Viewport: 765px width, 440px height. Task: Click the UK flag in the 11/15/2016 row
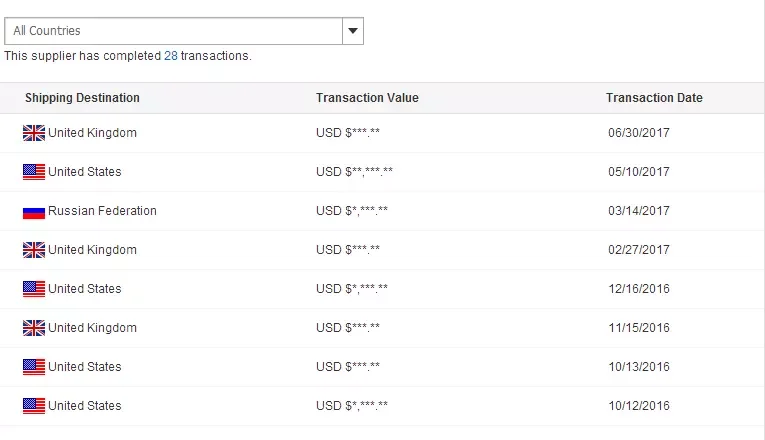34,328
